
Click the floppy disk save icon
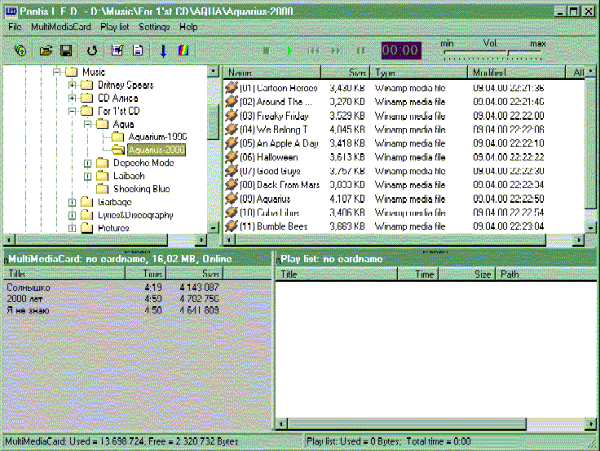tap(66, 49)
